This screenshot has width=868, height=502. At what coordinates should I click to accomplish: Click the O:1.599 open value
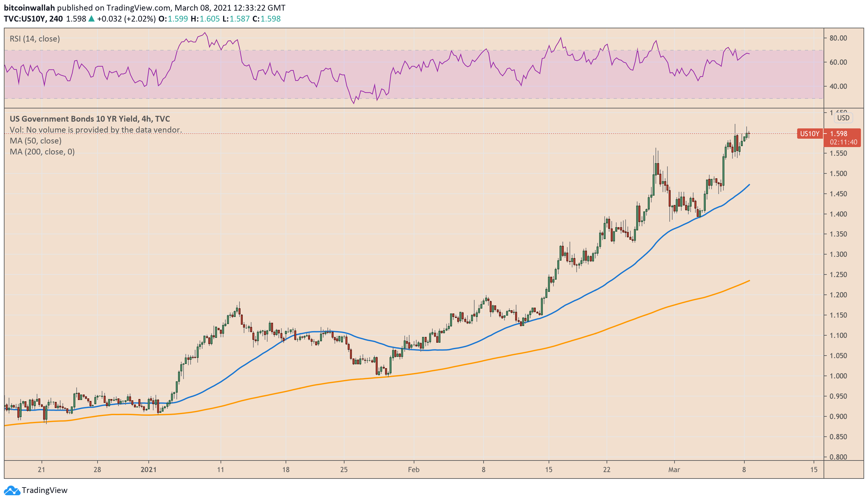[x=173, y=19]
